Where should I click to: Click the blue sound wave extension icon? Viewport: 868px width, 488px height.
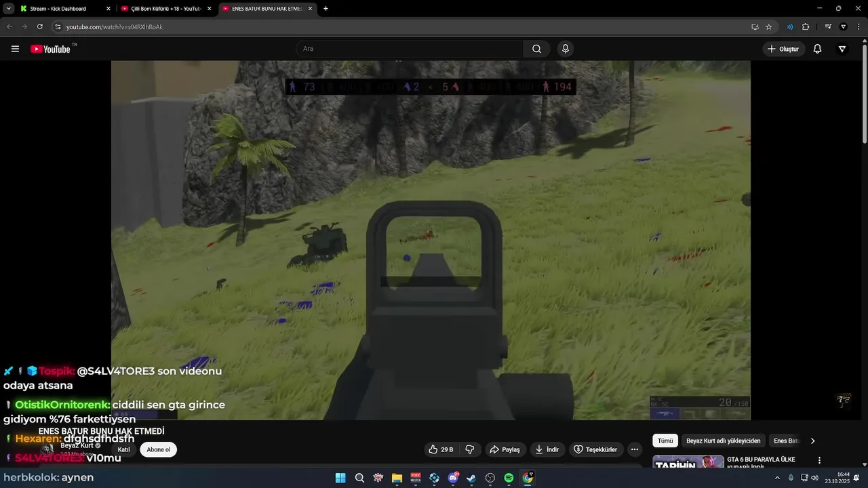pos(790,26)
